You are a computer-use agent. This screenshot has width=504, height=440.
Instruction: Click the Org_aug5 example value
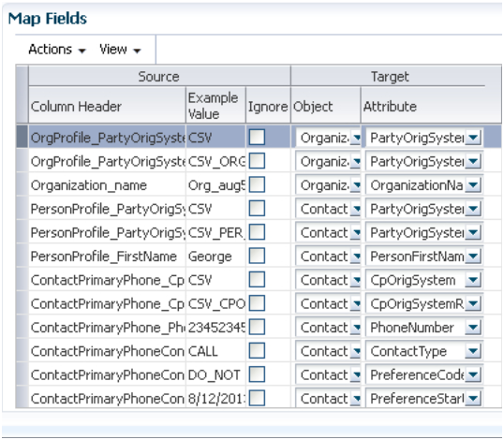point(215,185)
